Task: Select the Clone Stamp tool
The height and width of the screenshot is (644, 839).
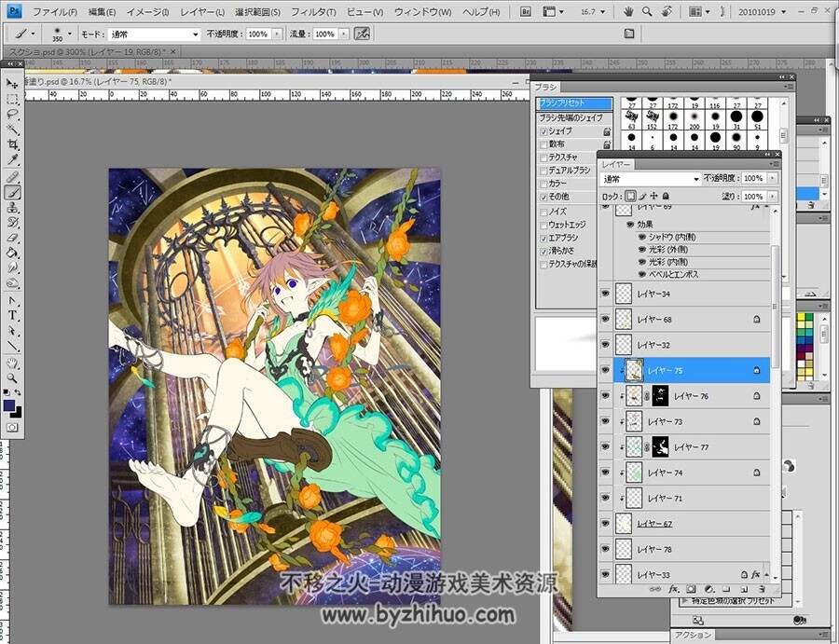Action: coord(12,208)
